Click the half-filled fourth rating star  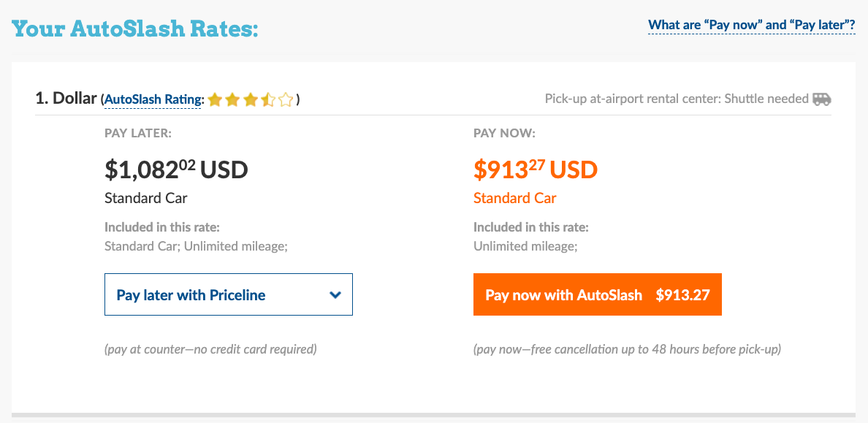pos(268,99)
